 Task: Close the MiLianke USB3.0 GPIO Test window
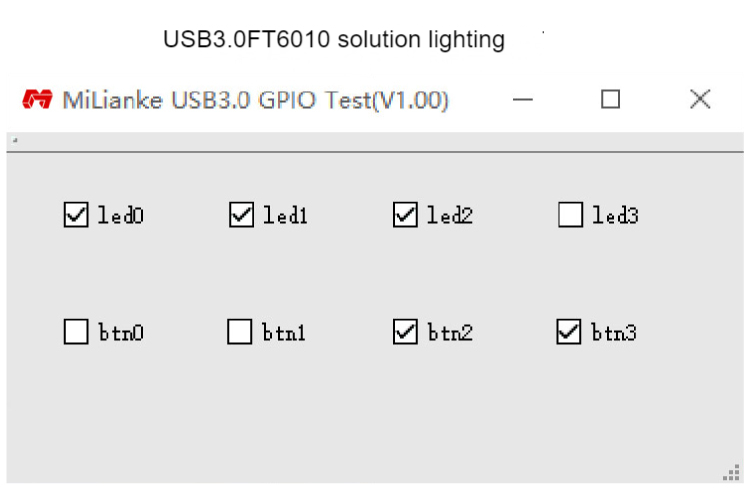700,100
